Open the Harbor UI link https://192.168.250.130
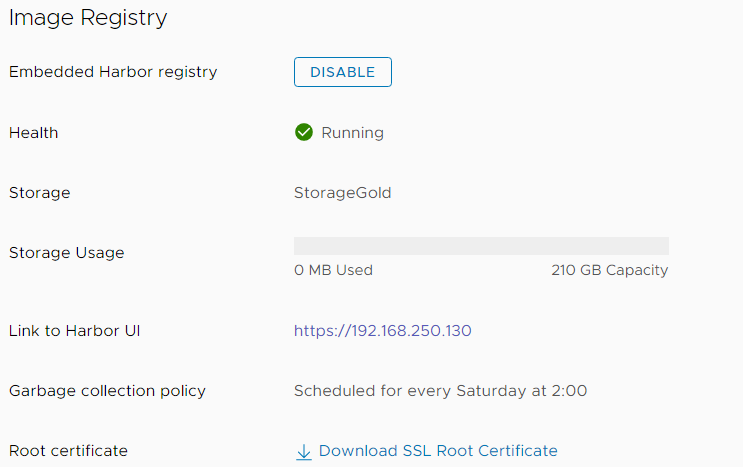Image resolution: width=743 pixels, height=467 pixels. (382, 331)
